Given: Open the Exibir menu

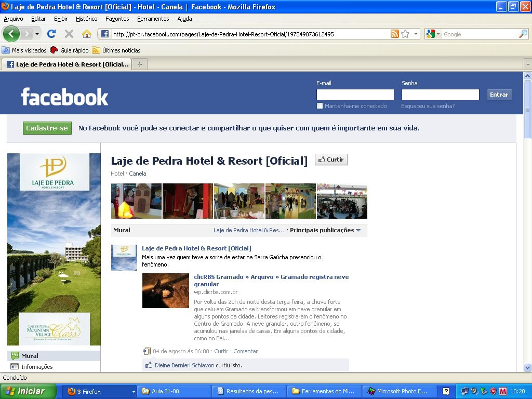Looking at the screenshot, I should (x=61, y=19).
